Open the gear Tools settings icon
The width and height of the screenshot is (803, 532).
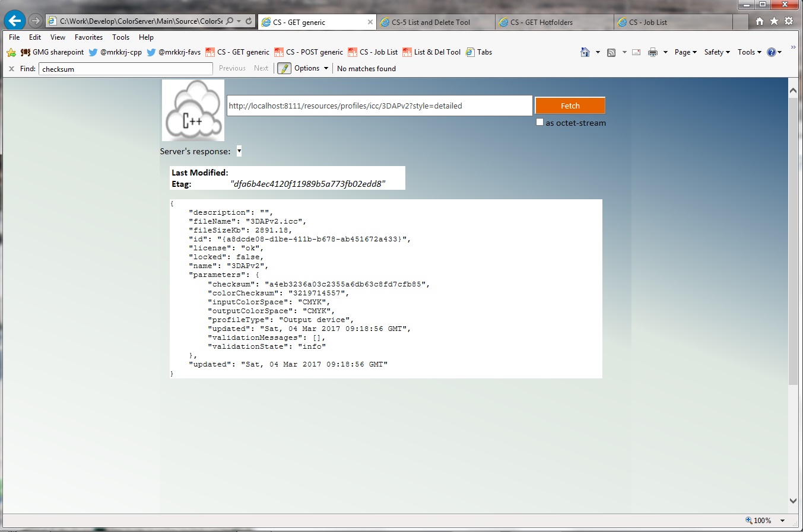click(x=789, y=21)
